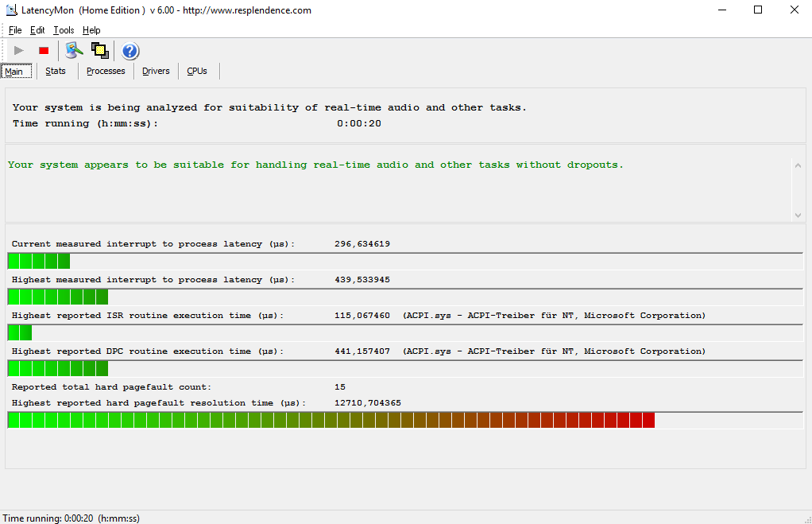Click the time running value 0:00:20 in panel
The image size is (812, 524).
click(x=359, y=123)
